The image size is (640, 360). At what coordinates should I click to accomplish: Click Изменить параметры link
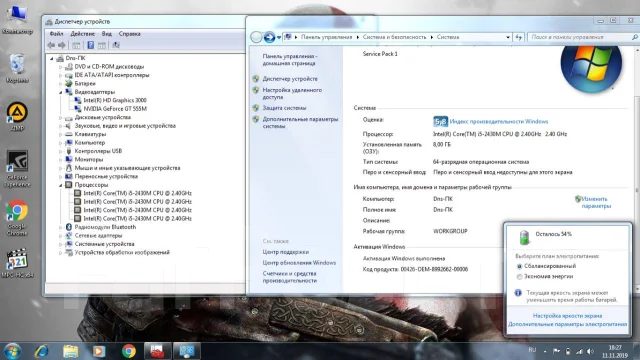[596, 202]
